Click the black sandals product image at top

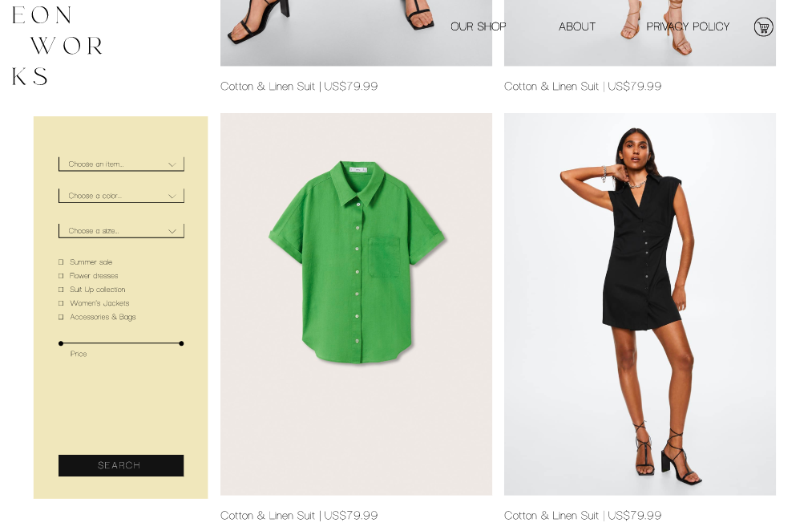pyautogui.click(x=356, y=33)
